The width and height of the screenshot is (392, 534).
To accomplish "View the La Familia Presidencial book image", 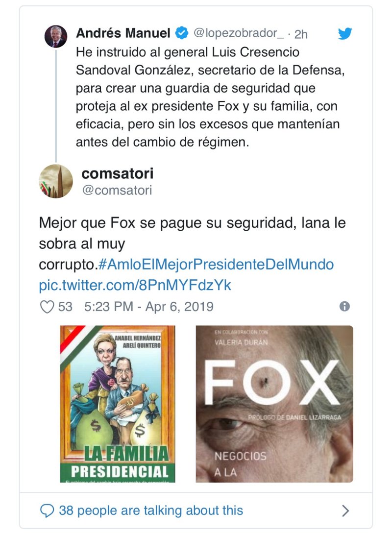I will click(x=118, y=404).
